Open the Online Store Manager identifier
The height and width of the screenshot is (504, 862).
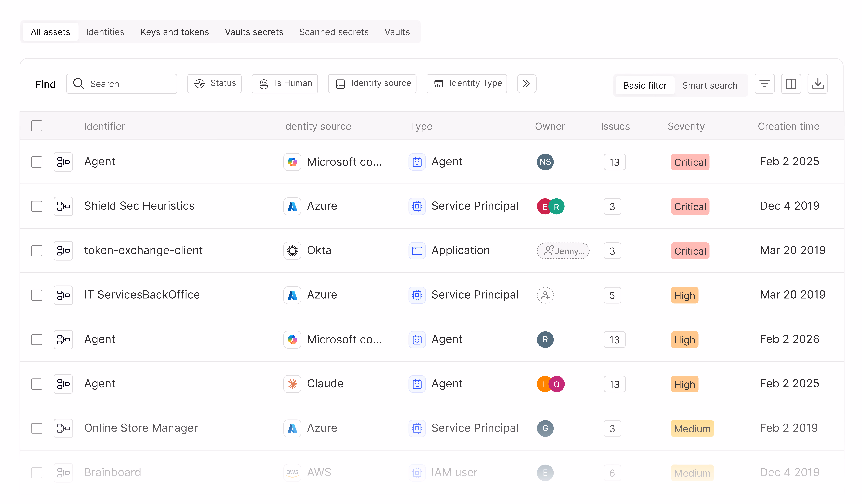point(141,428)
